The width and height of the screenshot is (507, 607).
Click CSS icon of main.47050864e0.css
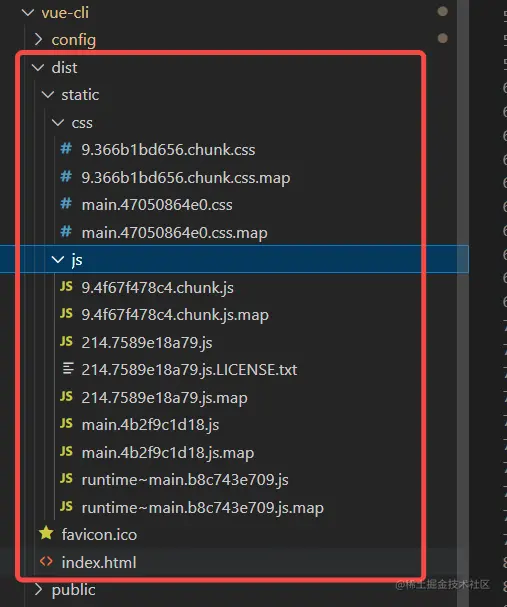click(x=66, y=204)
